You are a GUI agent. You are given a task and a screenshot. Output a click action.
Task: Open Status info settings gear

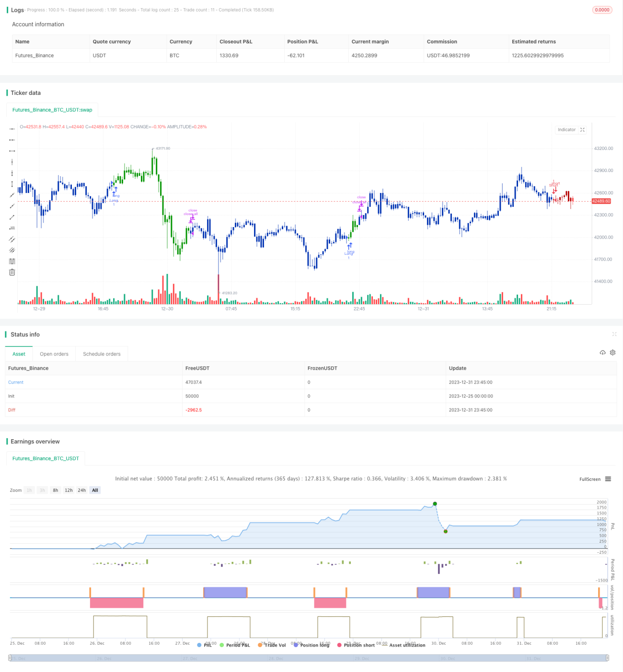[x=612, y=353]
